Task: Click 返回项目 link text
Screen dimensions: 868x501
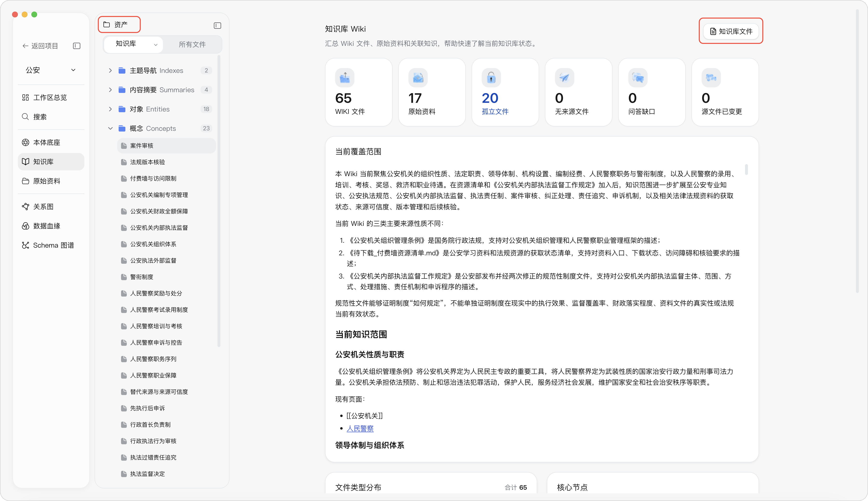Action: [x=45, y=46]
